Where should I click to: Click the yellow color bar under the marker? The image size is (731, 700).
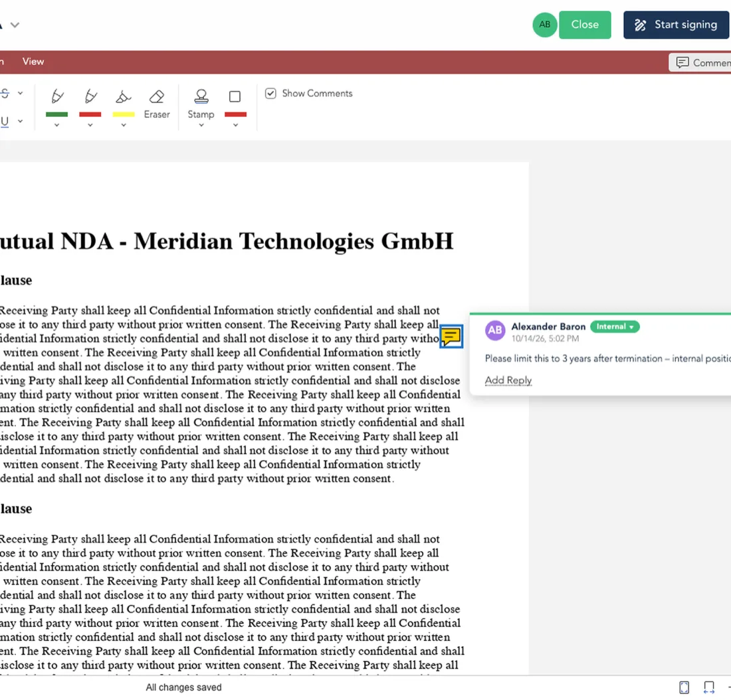[x=124, y=114]
